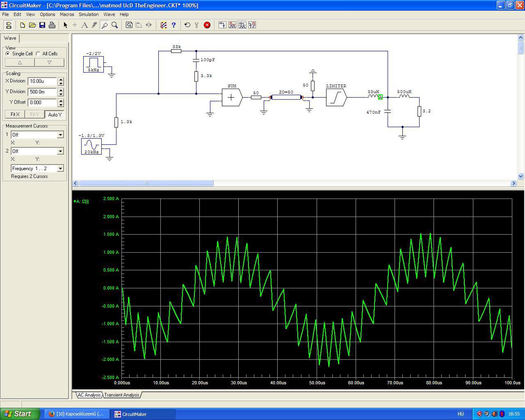Pick the lightning-bolt Delete tool

coord(95,25)
